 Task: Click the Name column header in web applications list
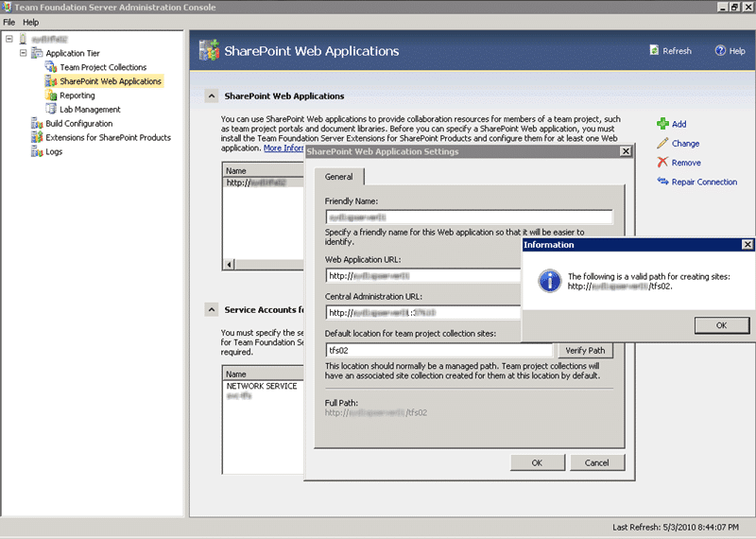265,171
